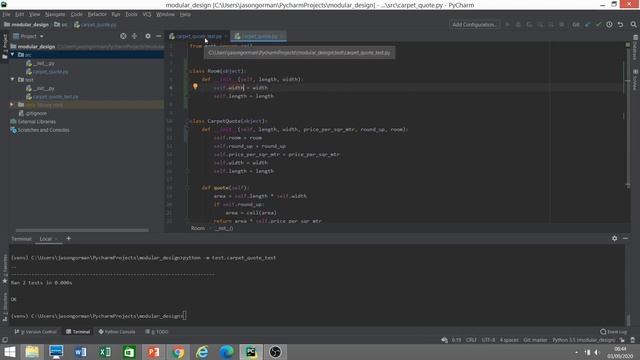
Task: Click the terminal command prompt line
Action: pos(98,316)
